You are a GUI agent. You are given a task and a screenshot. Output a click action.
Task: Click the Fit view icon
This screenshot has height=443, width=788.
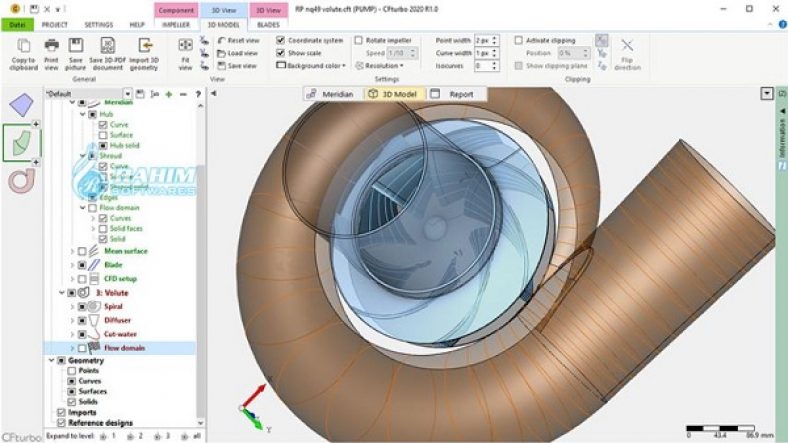[x=185, y=46]
